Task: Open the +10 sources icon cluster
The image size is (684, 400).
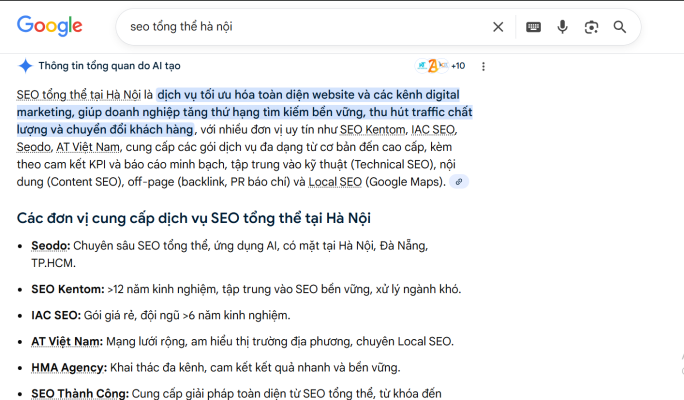Action: click(440, 66)
